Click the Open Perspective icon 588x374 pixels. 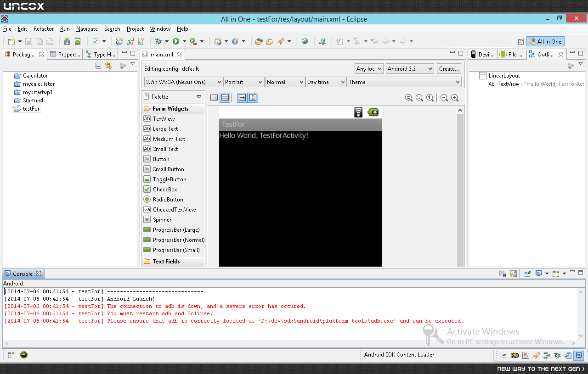521,41
